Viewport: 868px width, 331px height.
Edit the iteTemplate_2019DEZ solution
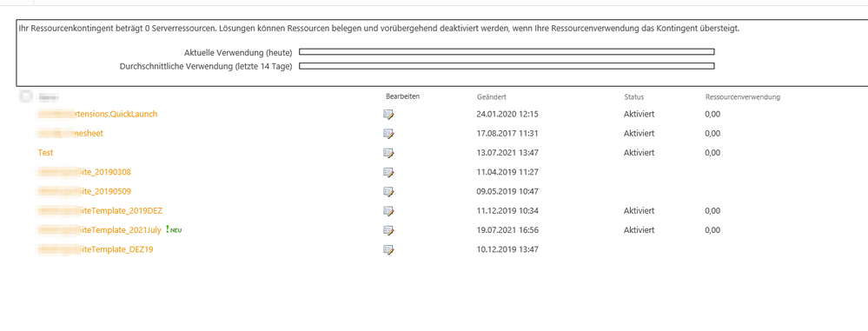(x=388, y=211)
